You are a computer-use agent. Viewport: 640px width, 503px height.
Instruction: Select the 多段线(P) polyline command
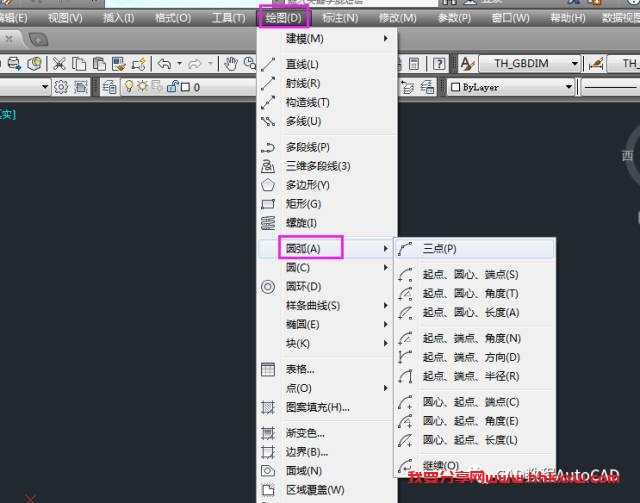327,147
